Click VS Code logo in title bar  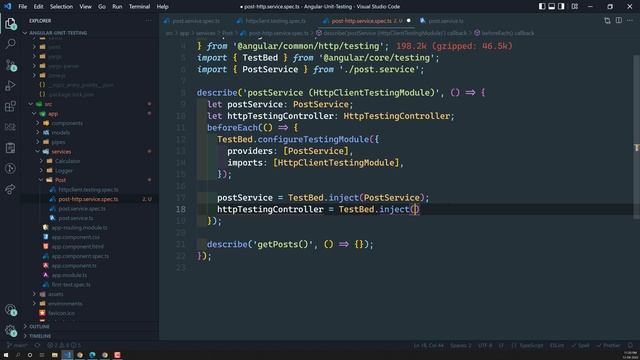click(8, 7)
